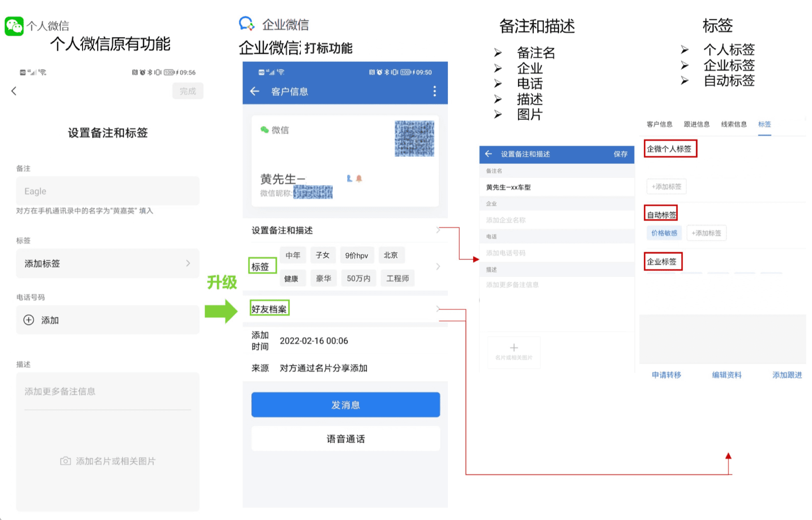Expand the 好友档案 row chevron
The width and height of the screenshot is (812, 520).
pos(438,309)
